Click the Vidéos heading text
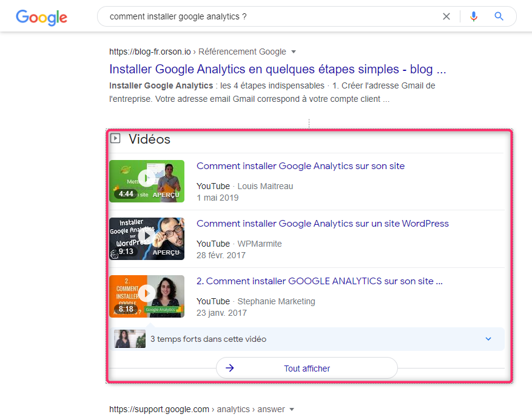Viewport: 532px width, 417px height. 149,139
